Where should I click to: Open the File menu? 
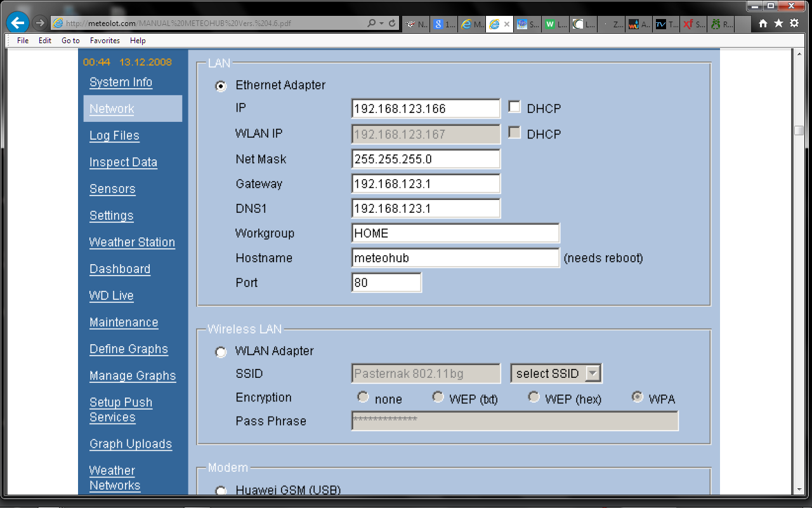pos(23,41)
